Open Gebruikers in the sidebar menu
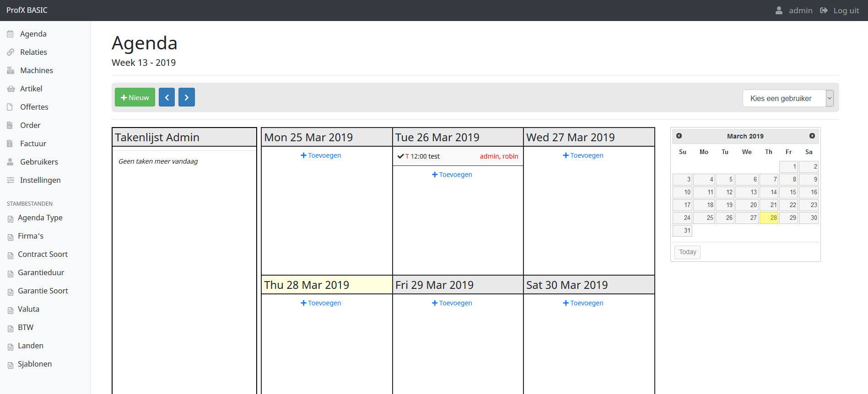 point(39,162)
